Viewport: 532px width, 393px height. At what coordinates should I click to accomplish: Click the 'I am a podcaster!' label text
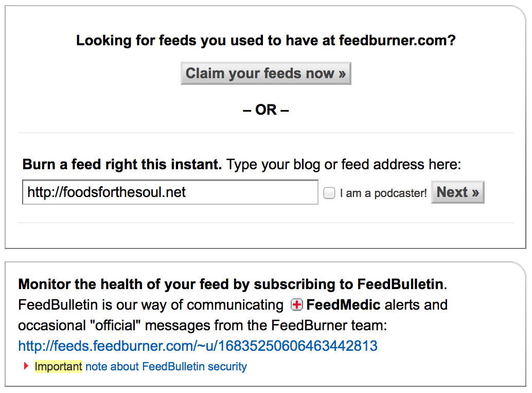coord(383,193)
